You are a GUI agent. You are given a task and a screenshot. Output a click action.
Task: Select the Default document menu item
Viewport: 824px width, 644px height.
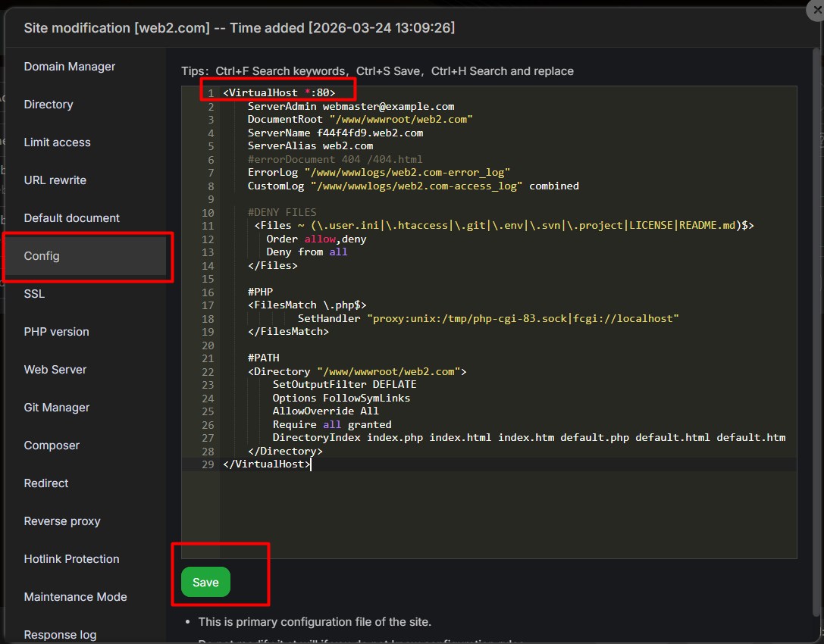72,218
